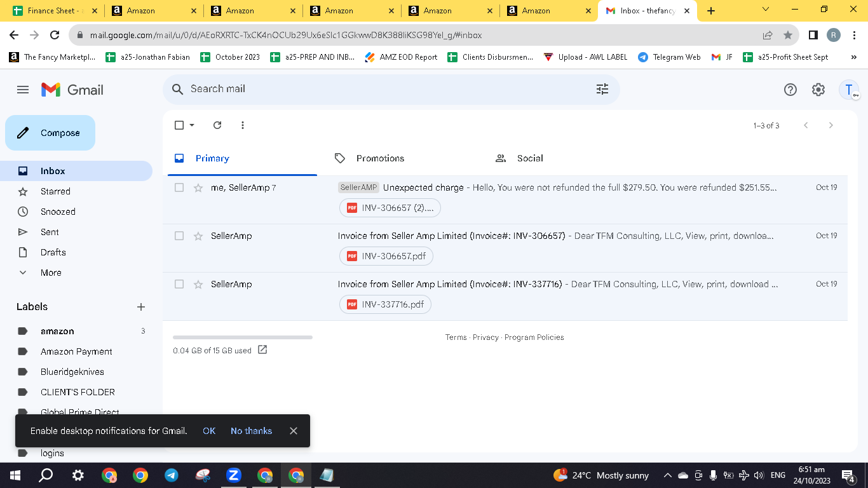Open the More options three-dot menu

point(243,125)
